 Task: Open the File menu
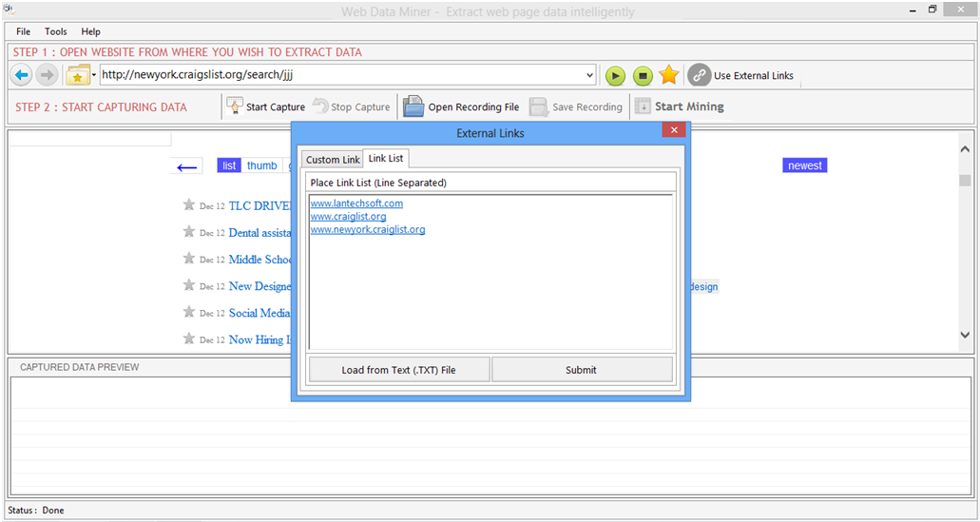tap(24, 31)
